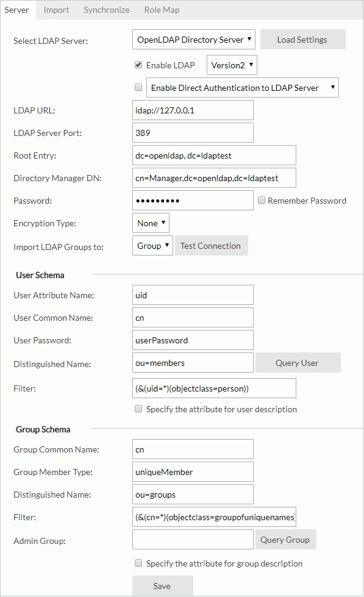Open the Synchronize tab
This screenshot has height=597, width=364.
[106, 10]
